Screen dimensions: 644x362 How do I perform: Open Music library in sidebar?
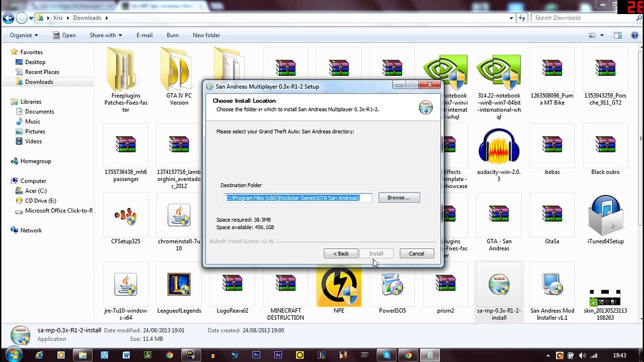click(33, 122)
